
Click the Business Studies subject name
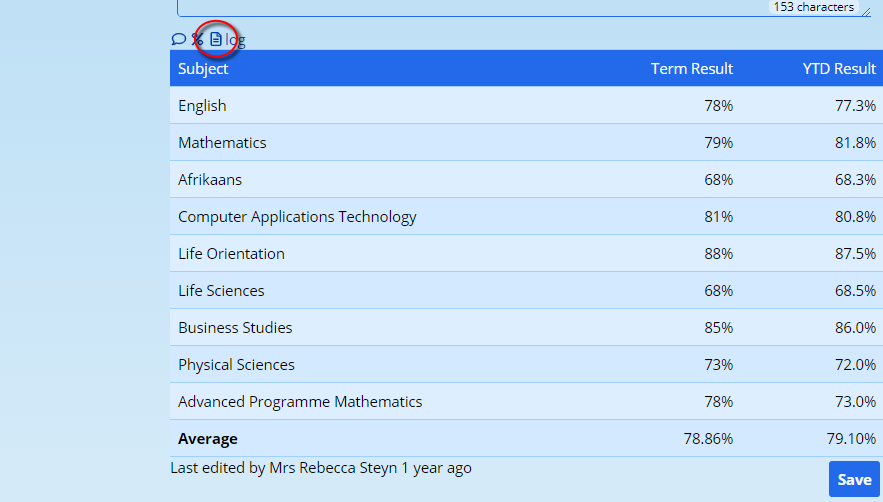tap(235, 328)
